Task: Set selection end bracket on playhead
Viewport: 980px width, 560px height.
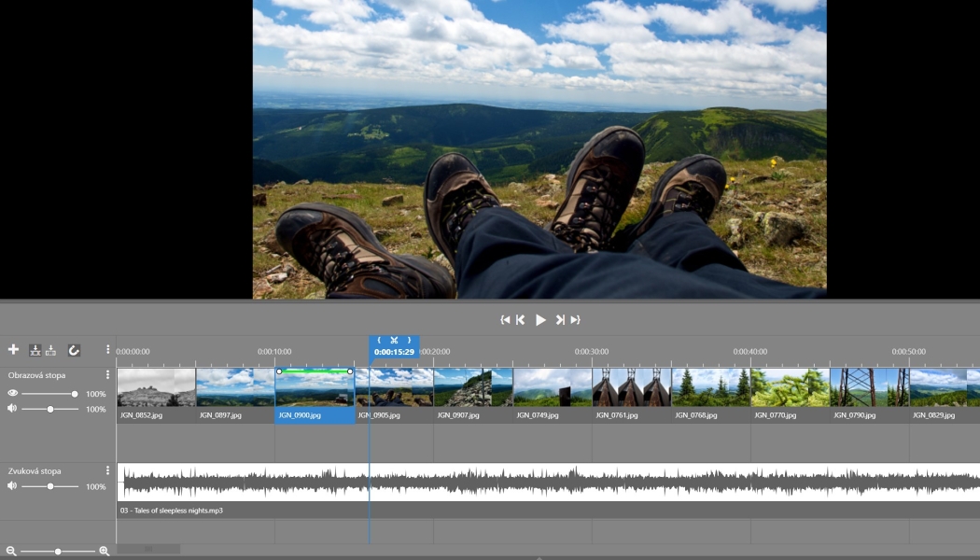Action: point(410,340)
